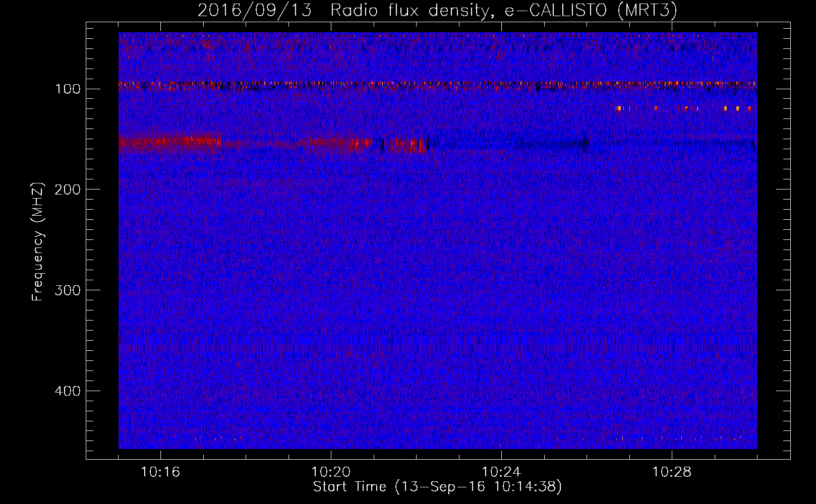Image resolution: width=816 pixels, height=504 pixels.
Task: Click the yellow dashes near 120 MHz
Action: [684, 108]
